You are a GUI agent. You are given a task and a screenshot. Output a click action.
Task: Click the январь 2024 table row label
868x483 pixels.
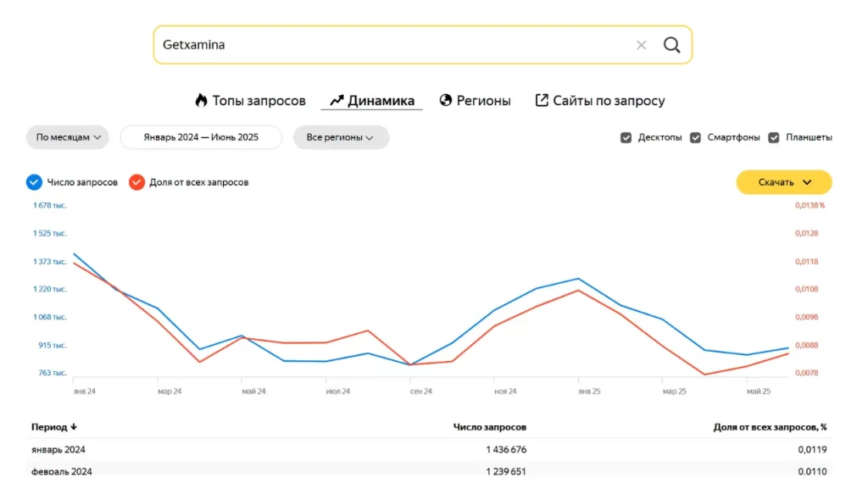pyautogui.click(x=58, y=450)
